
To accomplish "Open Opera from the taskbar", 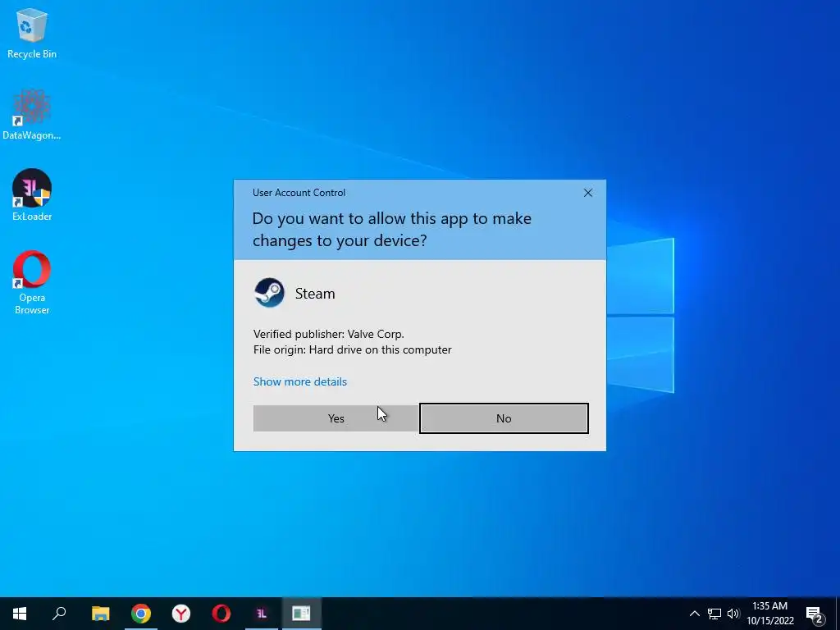I will (x=221, y=614).
